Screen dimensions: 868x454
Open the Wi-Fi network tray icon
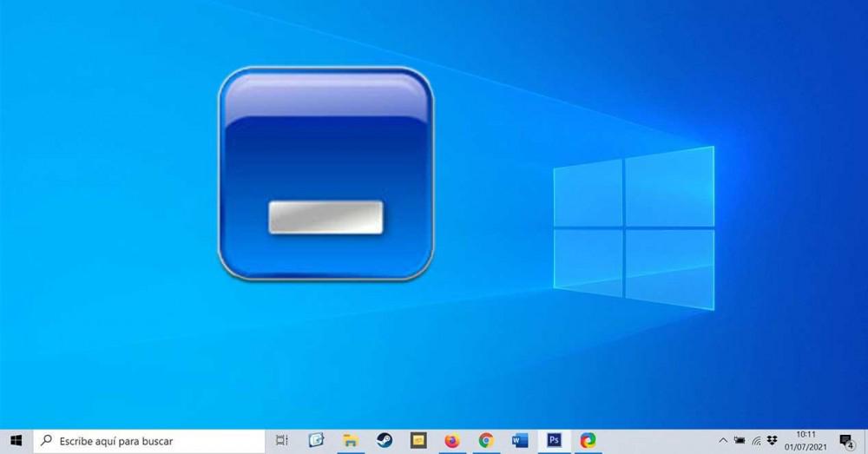click(x=756, y=441)
